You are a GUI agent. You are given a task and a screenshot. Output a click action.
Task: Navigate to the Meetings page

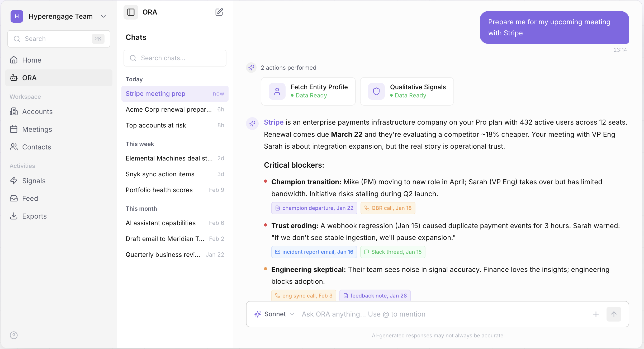37,129
